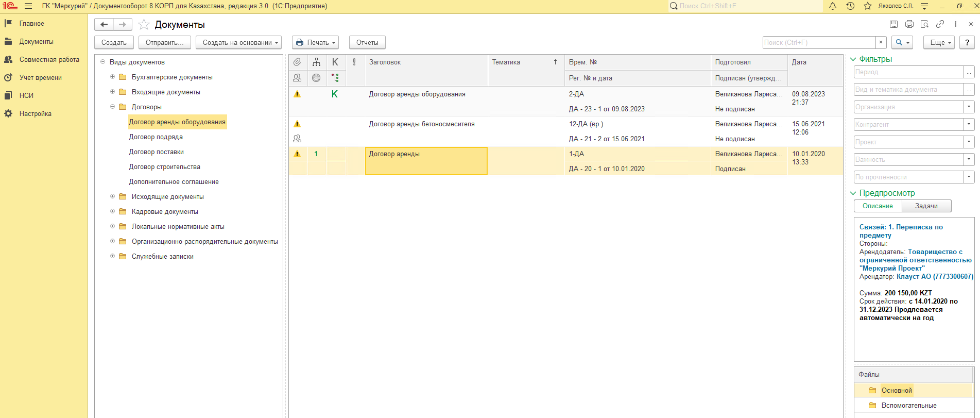Viewport: 980px width, 418px height.
Task: Click the Создать button
Action: 114,43
